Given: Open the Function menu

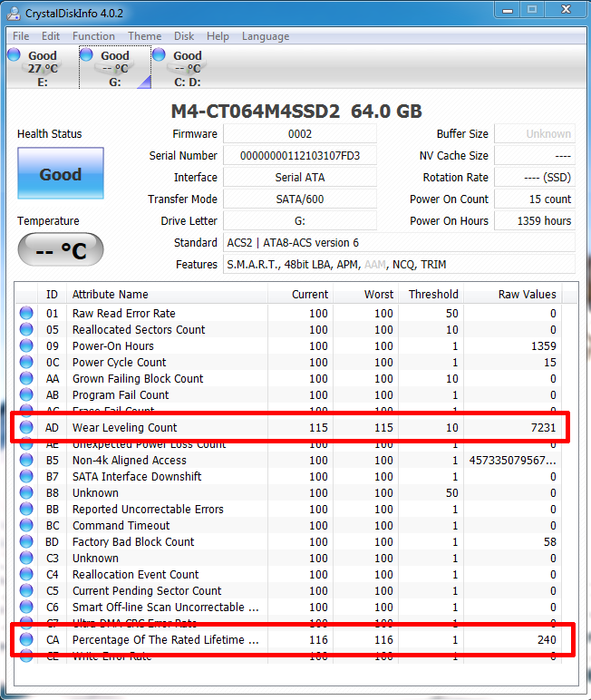Looking at the screenshot, I should [93, 36].
